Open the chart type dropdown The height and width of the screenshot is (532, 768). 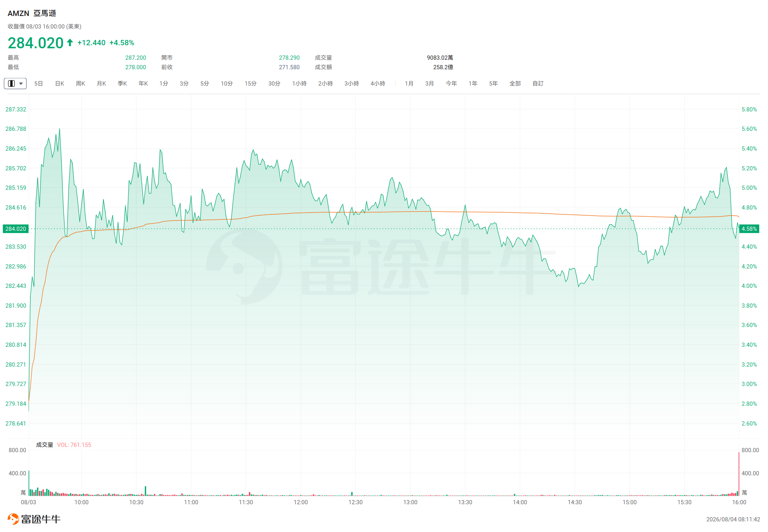pyautogui.click(x=15, y=83)
